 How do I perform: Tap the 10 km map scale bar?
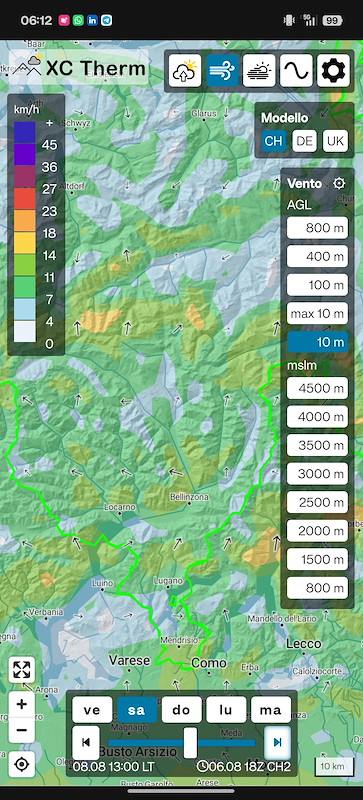point(333,767)
